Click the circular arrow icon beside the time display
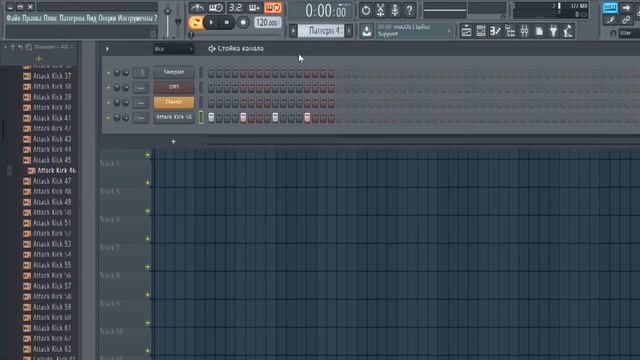 366,10
